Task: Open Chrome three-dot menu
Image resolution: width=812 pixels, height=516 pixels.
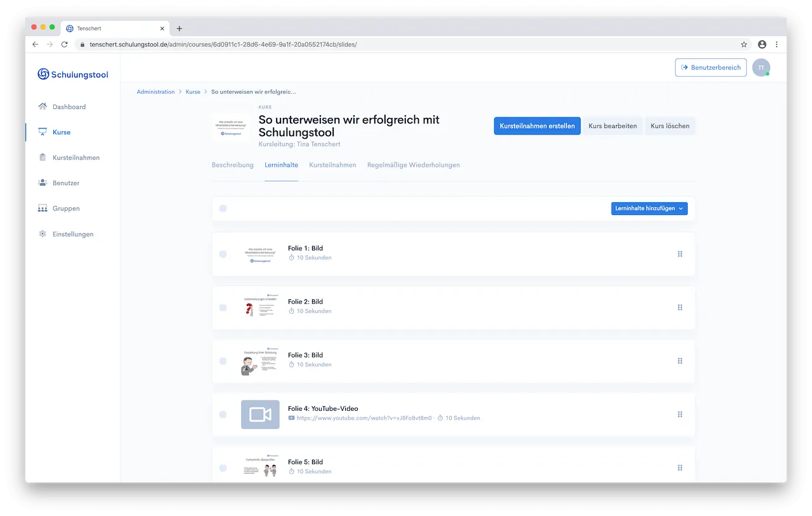Action: [x=777, y=44]
